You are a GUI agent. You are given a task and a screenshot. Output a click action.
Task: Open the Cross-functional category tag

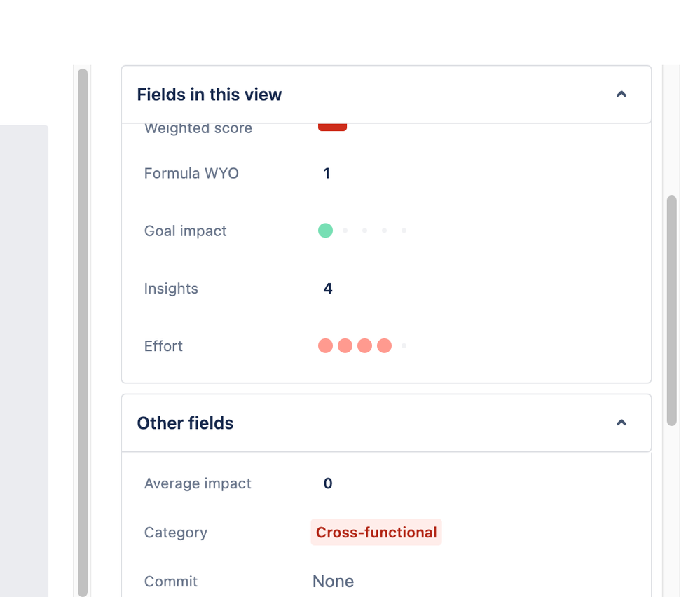[376, 533]
